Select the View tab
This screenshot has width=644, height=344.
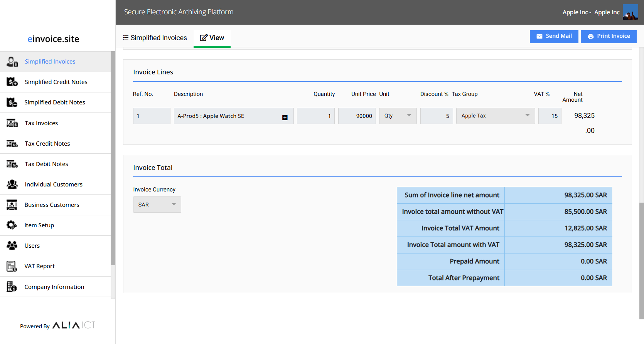[212, 38]
